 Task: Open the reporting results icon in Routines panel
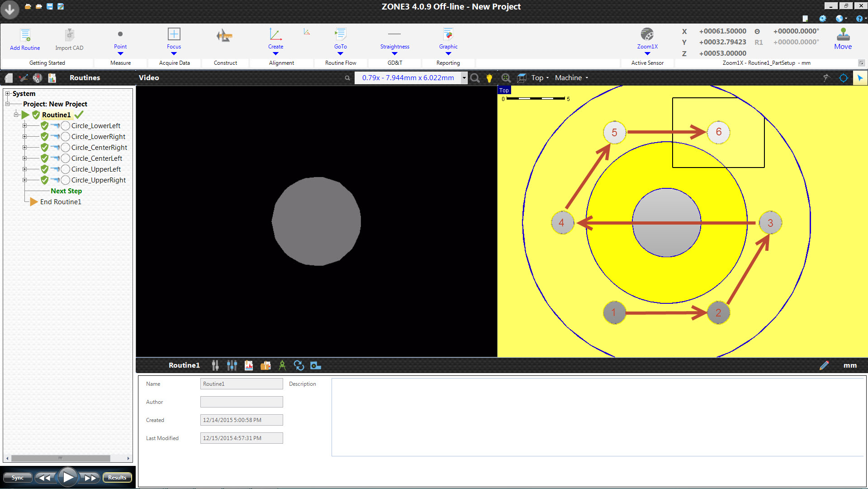52,77
